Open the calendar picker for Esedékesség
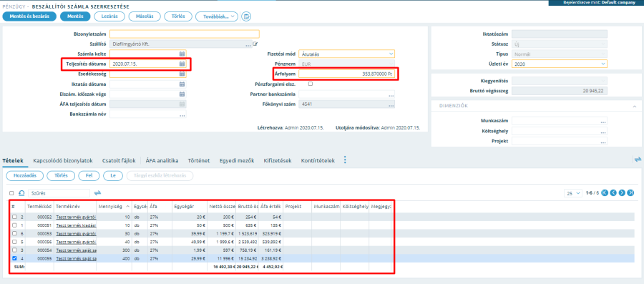644x284 pixels. click(x=182, y=74)
